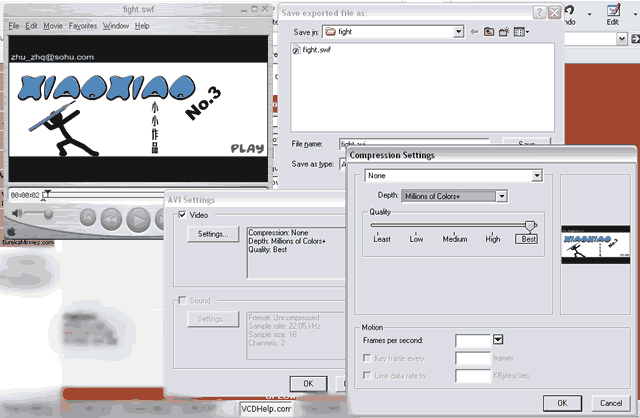Click the Depth summary text in AVI Settings
Viewport: 640px width, 418px height.
287,241
